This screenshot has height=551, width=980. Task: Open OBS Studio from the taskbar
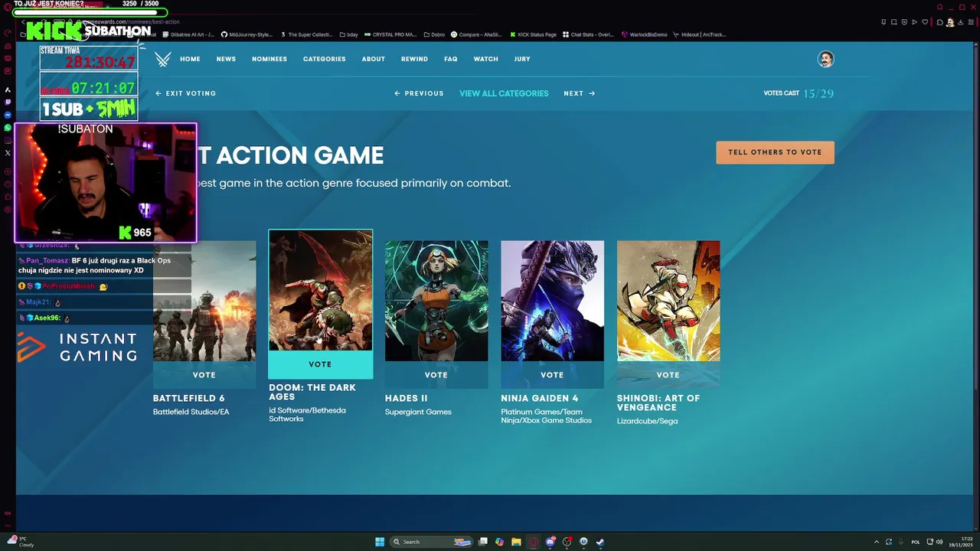pos(567,542)
